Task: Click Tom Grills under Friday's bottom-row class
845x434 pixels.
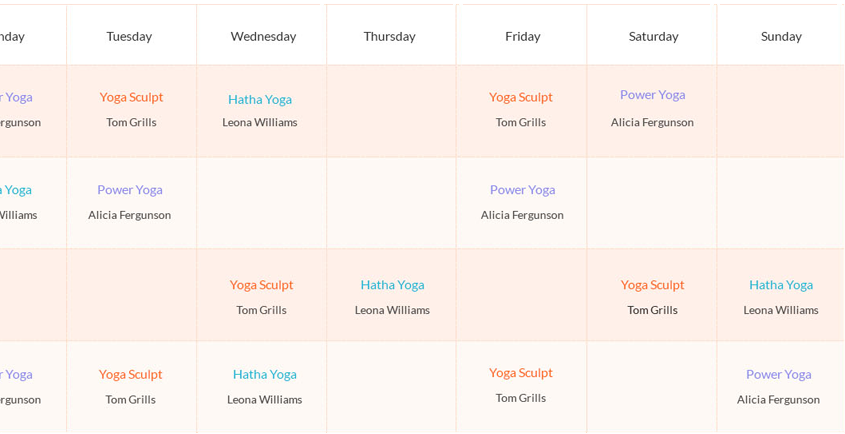Action: (x=520, y=398)
